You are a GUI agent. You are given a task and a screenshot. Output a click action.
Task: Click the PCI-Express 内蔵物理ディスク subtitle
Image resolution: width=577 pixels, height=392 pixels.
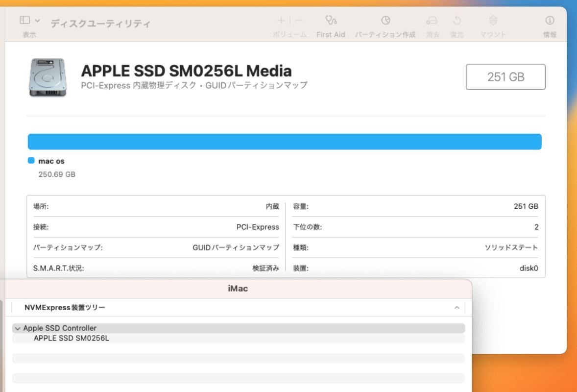pyautogui.click(x=194, y=85)
